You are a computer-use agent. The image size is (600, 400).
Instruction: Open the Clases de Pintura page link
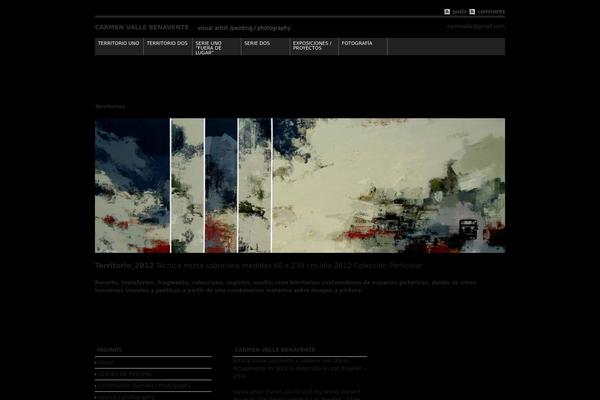point(125,374)
